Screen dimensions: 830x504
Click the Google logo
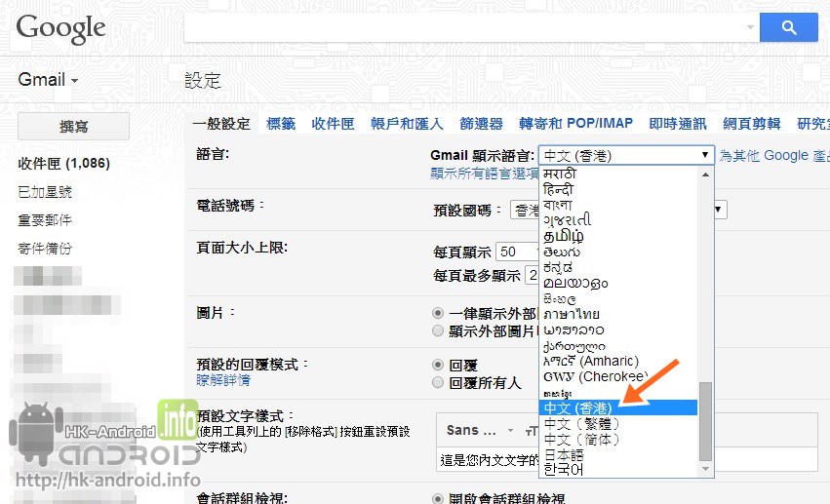pyautogui.click(x=60, y=29)
